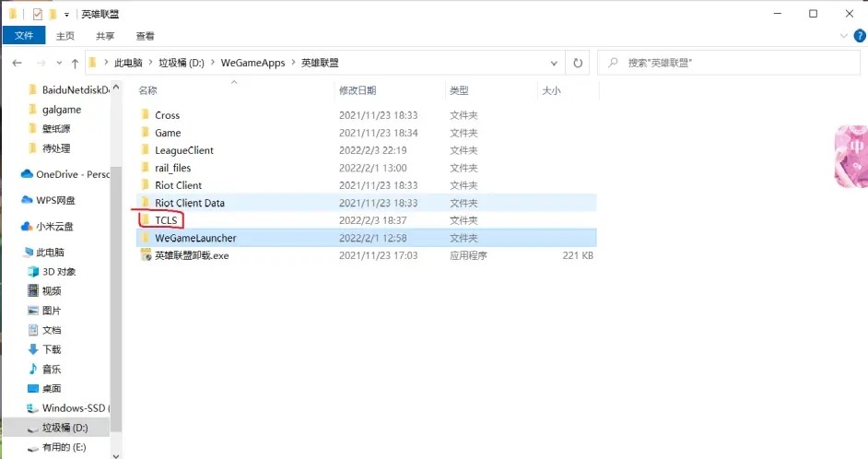
Task: Click the 2022/2/3 22:19 date cell
Action: [x=372, y=150]
